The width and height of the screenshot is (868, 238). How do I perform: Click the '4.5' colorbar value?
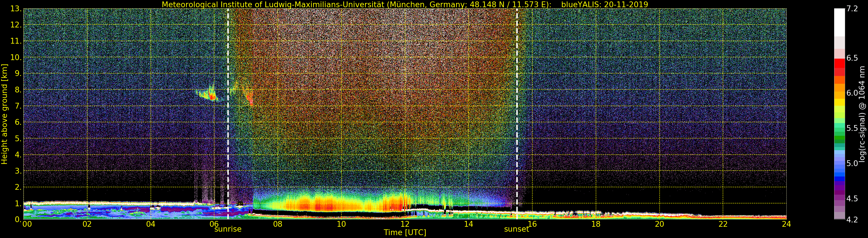coord(852,199)
